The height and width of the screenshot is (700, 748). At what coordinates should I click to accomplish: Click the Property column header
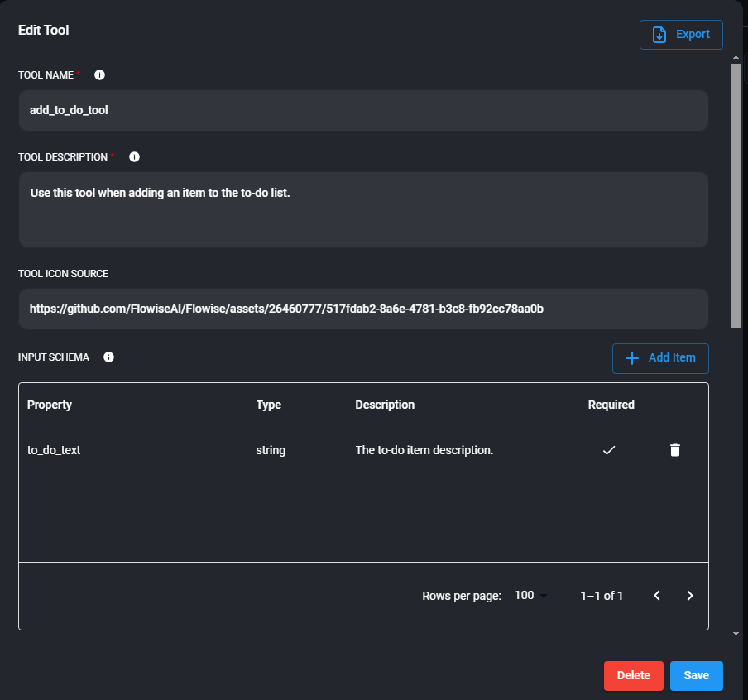pos(50,405)
